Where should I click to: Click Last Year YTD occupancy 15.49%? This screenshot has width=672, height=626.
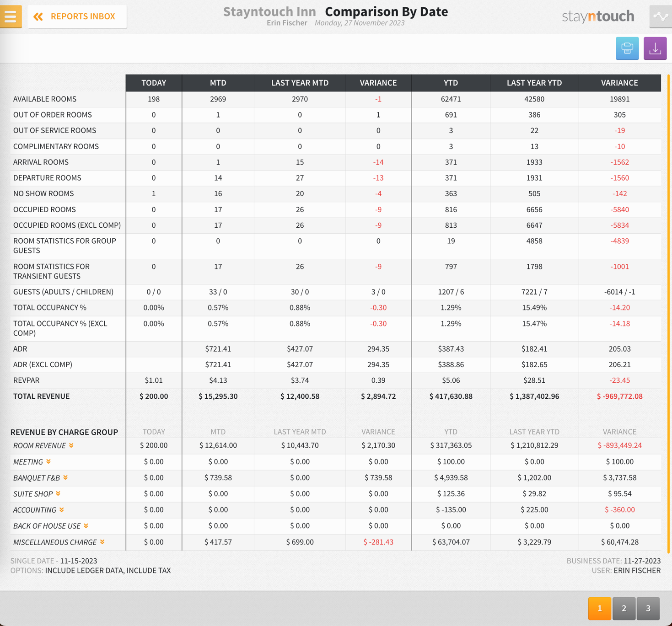[x=534, y=308]
